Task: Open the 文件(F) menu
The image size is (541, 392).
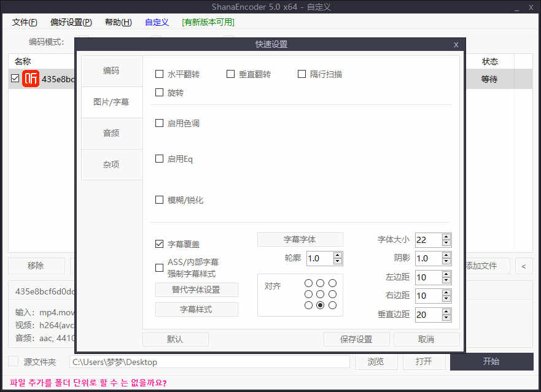Action: tap(25, 23)
